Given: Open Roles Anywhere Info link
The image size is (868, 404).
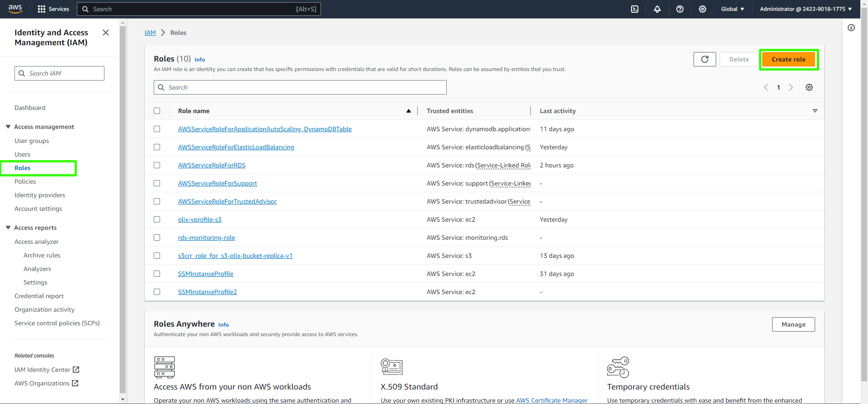Looking at the screenshot, I should pos(223,325).
